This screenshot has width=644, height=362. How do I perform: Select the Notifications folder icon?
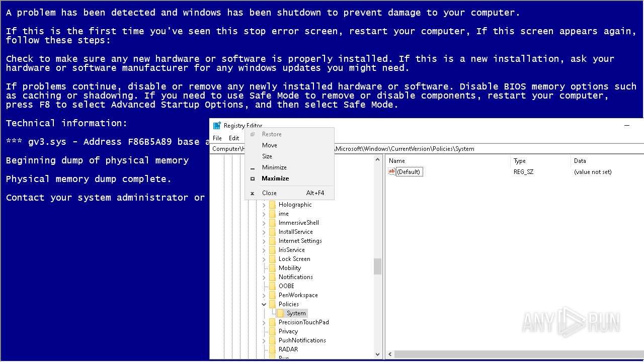[x=272, y=277]
